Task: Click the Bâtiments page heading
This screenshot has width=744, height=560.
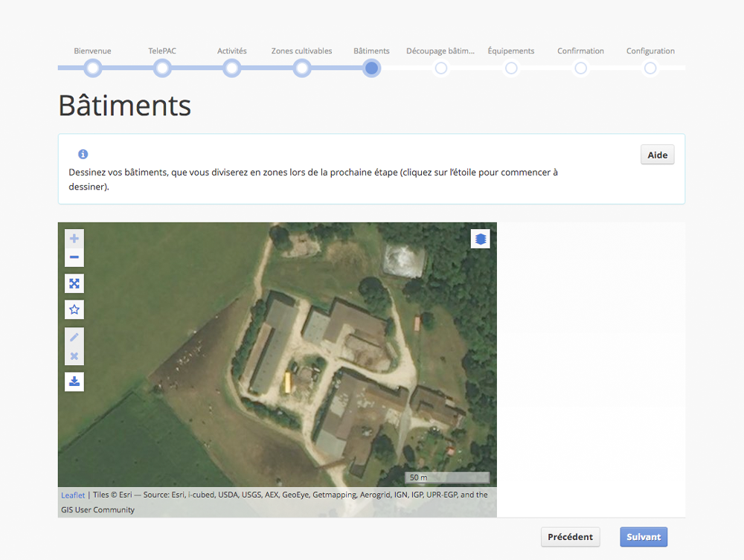Action: [125, 106]
